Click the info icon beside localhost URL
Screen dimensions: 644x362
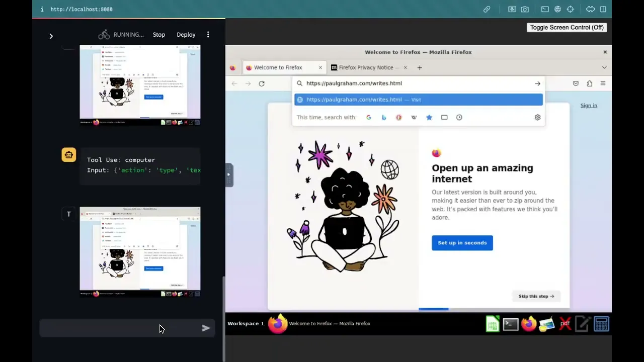pos(42,9)
